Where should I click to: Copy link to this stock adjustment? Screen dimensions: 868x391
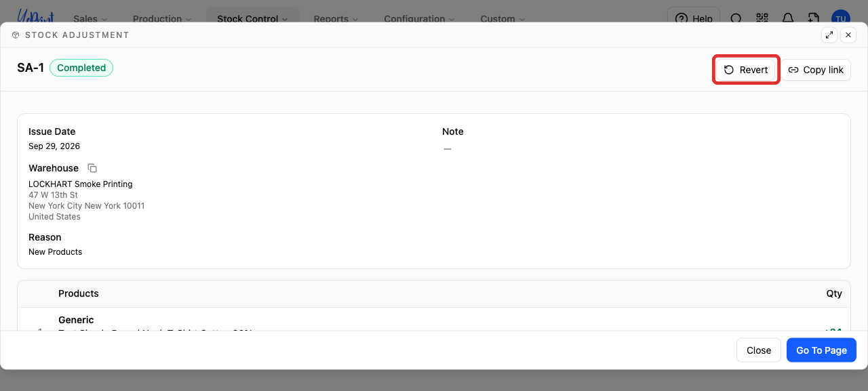point(816,70)
